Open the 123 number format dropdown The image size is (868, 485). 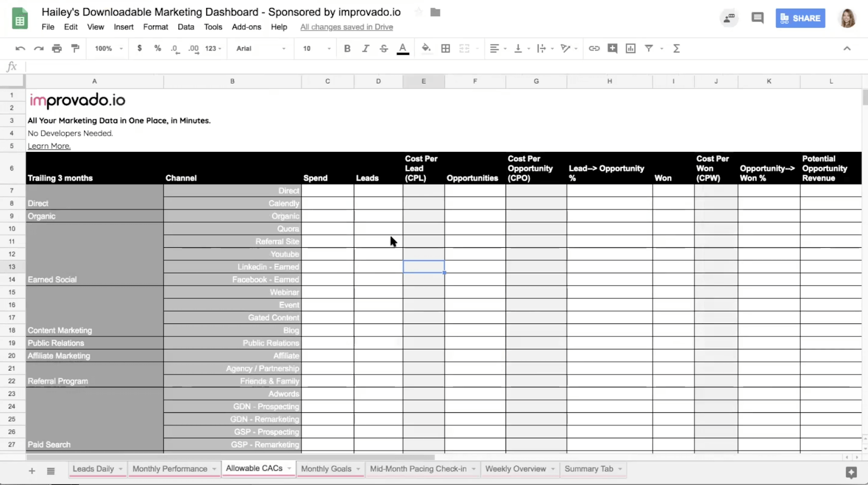(213, 48)
